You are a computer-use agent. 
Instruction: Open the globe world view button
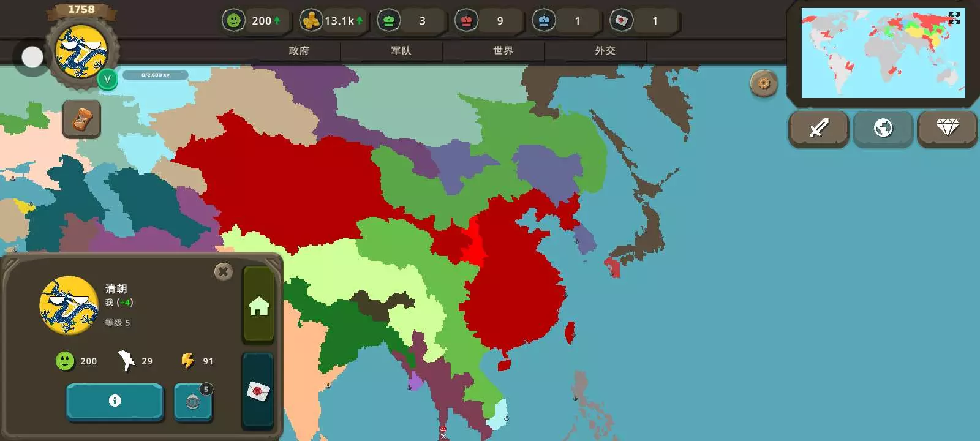(x=883, y=128)
